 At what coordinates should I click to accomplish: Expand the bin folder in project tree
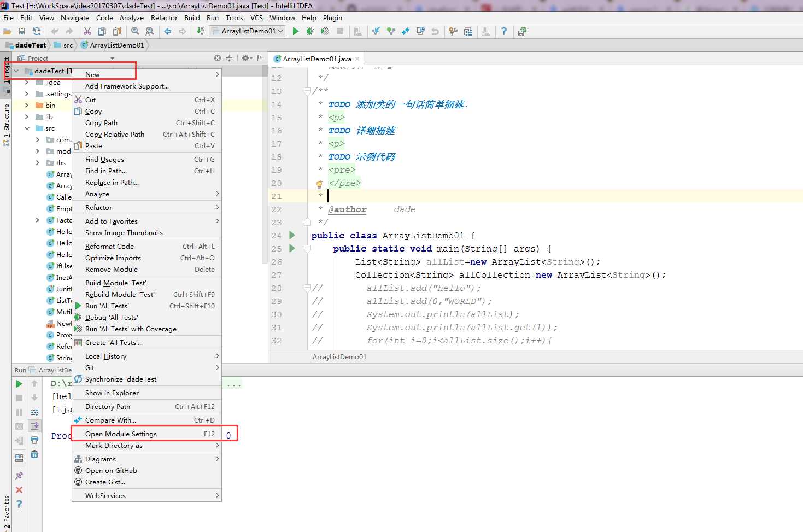[27, 105]
